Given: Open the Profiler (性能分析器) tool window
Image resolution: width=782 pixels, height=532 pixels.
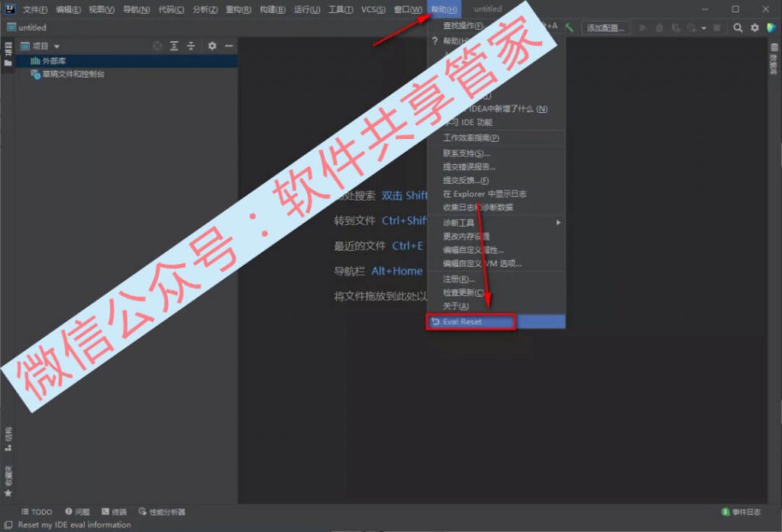Looking at the screenshot, I should [x=162, y=511].
